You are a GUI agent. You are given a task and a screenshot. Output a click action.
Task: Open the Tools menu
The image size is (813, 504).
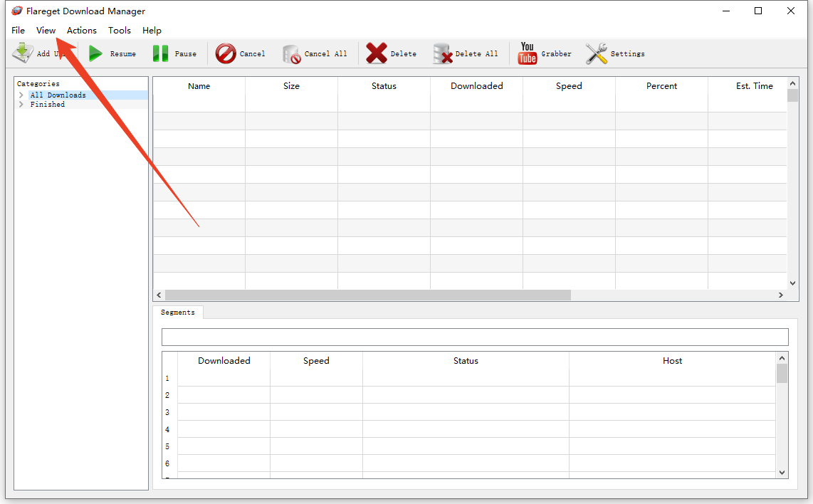tap(120, 30)
